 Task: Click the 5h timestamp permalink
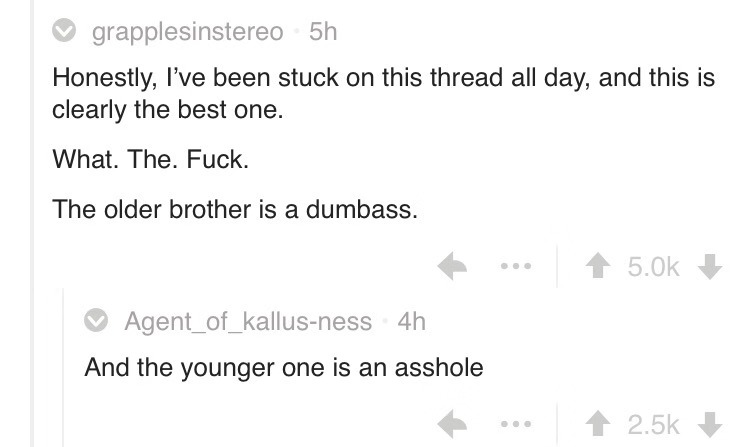pyautogui.click(x=324, y=32)
